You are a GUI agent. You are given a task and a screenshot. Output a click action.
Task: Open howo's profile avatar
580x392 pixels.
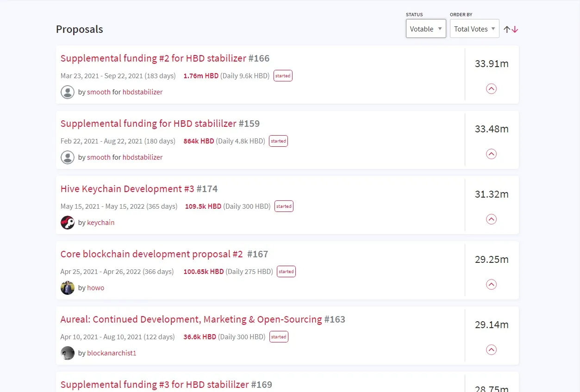(x=68, y=288)
